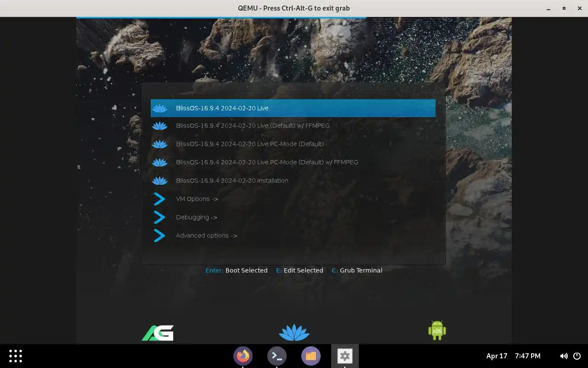The width and height of the screenshot is (588, 368).
Task: Open clock showing Apr 17 7:47 PM
Action: click(x=513, y=356)
